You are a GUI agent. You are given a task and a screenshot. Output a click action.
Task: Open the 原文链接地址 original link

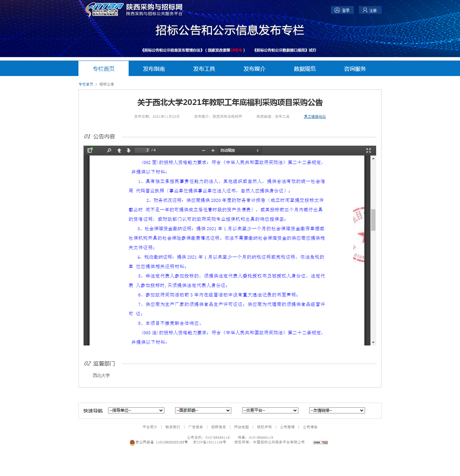[x=315, y=116]
